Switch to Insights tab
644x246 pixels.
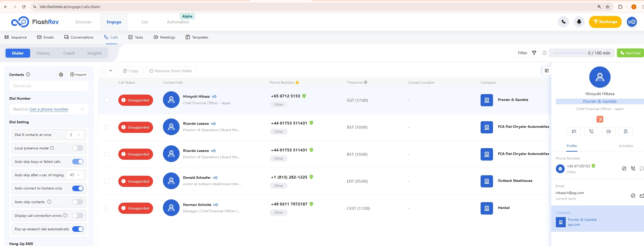[x=95, y=53]
